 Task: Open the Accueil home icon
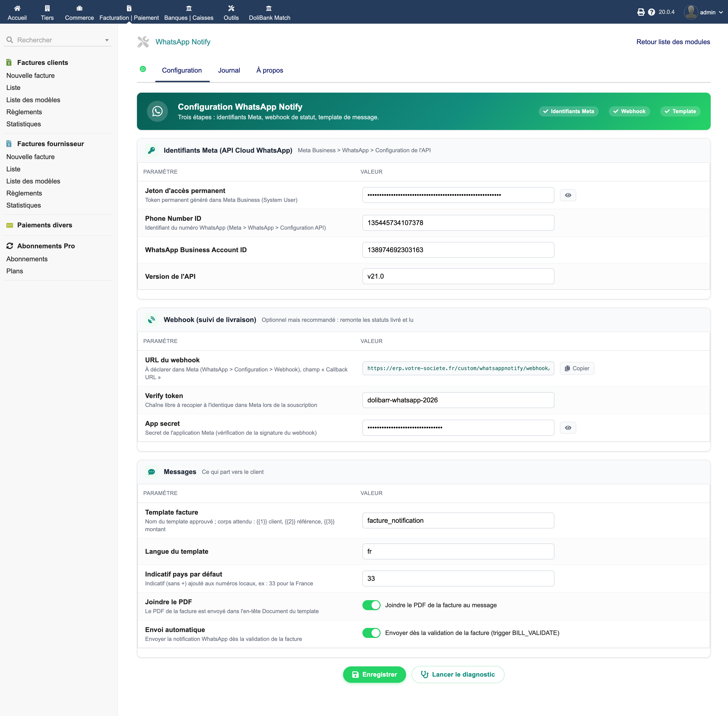tap(17, 8)
